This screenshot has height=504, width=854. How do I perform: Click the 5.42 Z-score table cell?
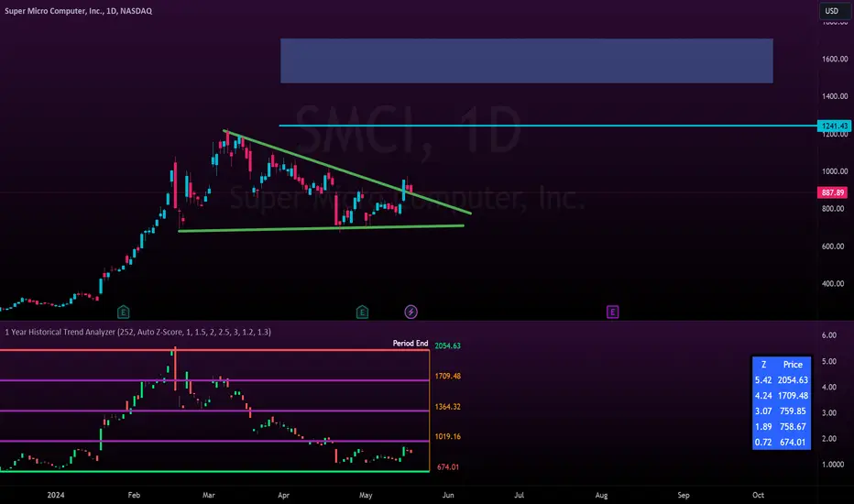coord(763,379)
